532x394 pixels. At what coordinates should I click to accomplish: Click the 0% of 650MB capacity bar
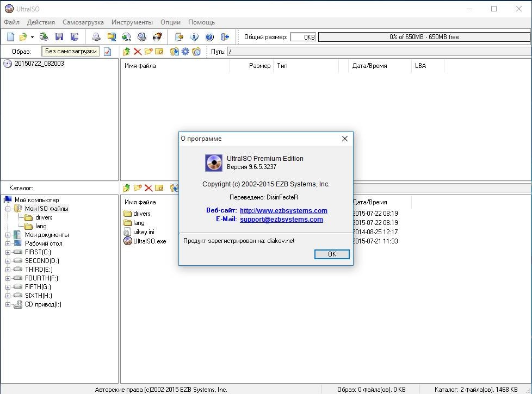(424, 37)
